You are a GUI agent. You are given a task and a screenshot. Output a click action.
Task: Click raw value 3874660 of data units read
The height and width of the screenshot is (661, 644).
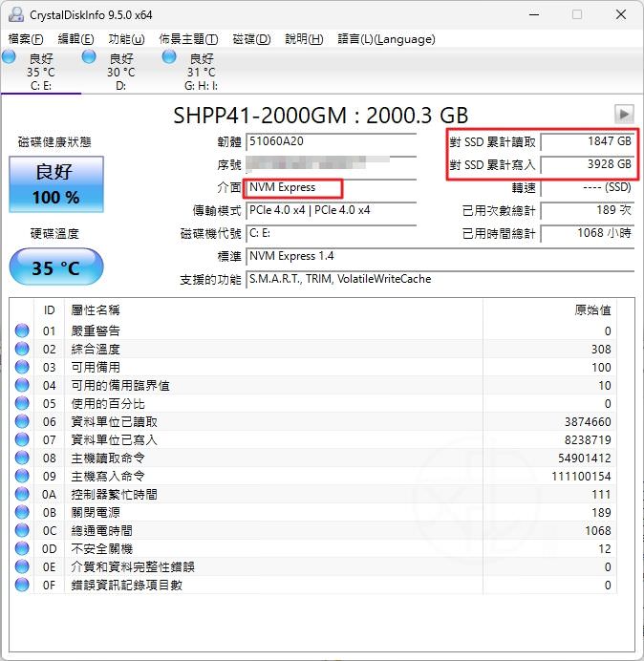[x=588, y=421]
